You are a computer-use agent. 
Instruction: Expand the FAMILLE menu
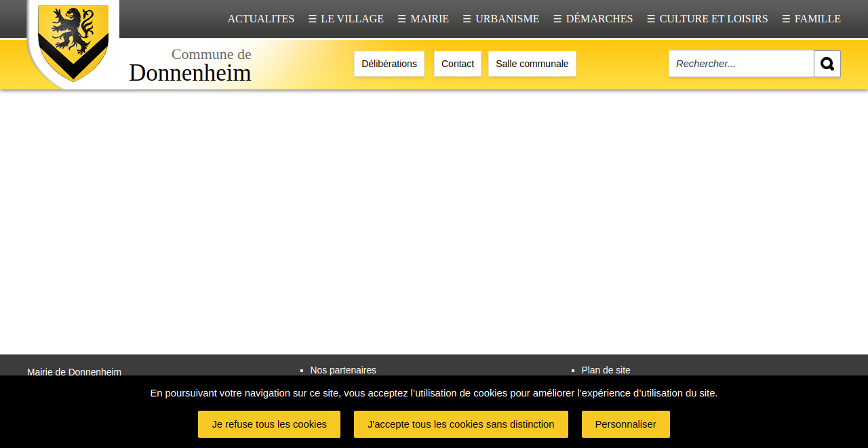(811, 19)
